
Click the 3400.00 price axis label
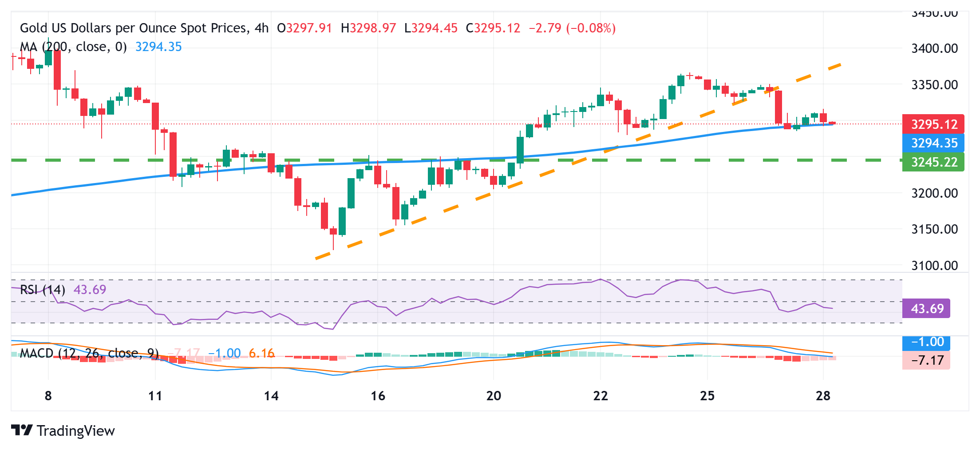pyautogui.click(x=934, y=48)
